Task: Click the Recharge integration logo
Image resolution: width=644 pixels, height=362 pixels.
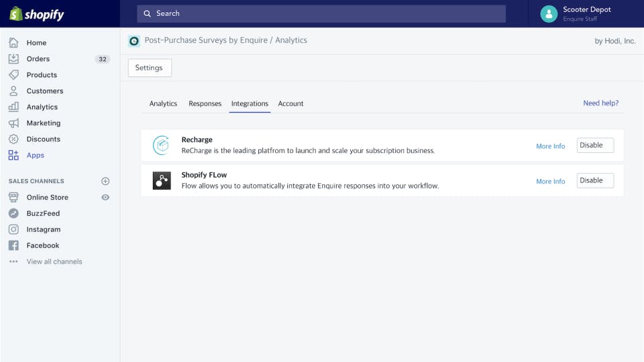Action: (162, 145)
